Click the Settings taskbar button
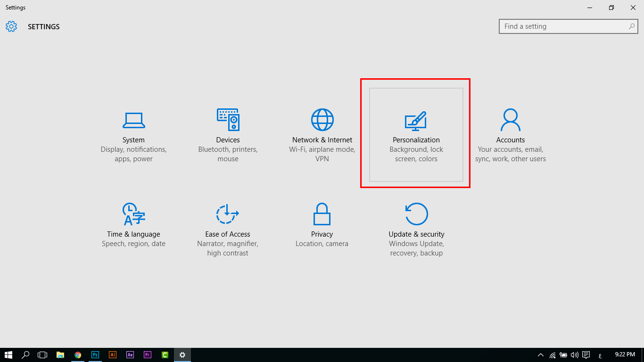 [182, 355]
